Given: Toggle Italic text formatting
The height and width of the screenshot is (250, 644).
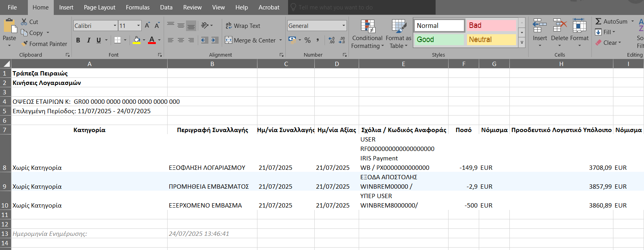Looking at the screenshot, I should tap(88, 40).
